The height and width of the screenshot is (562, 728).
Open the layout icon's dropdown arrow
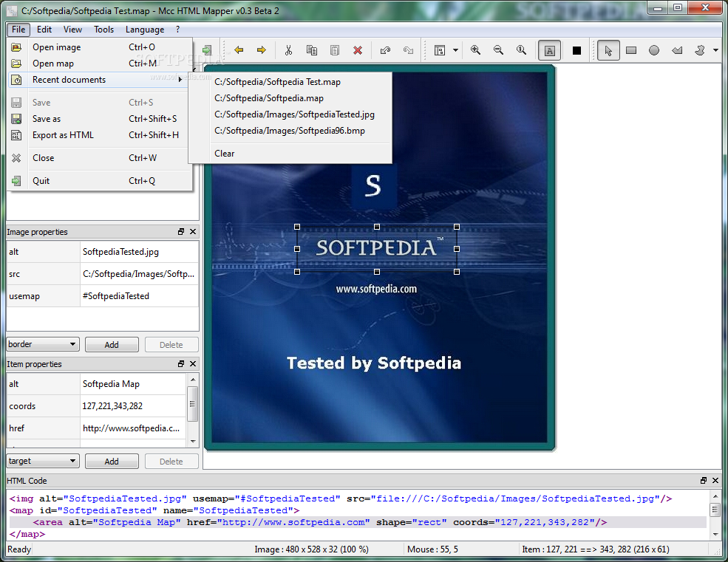(455, 50)
